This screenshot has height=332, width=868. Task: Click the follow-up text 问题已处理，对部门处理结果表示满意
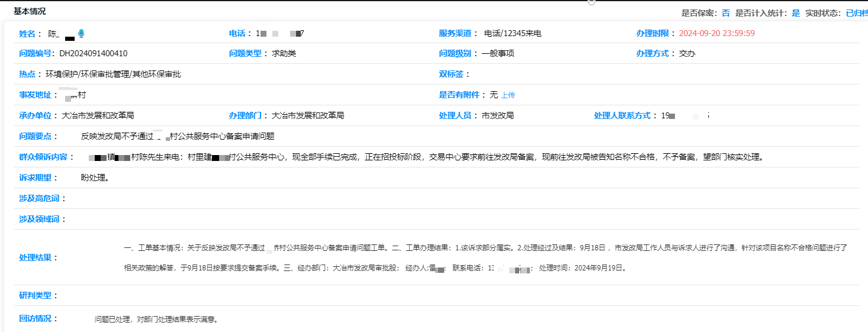pos(156,320)
